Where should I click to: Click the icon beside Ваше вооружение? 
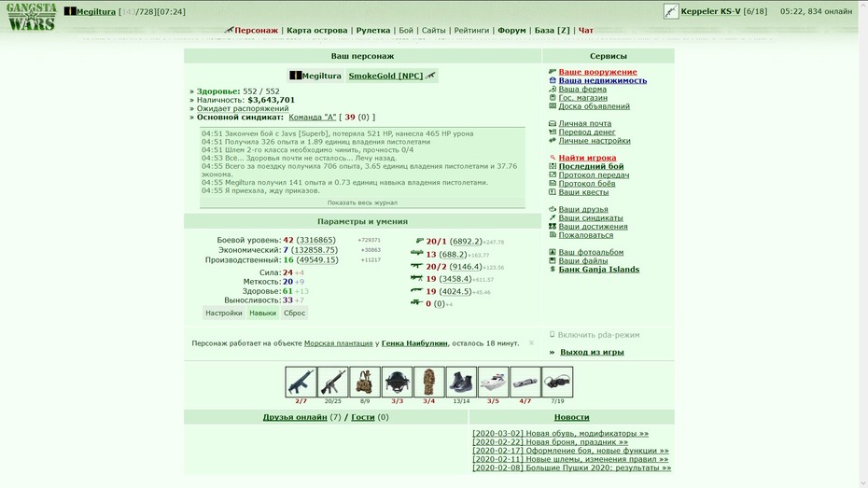[552, 71]
